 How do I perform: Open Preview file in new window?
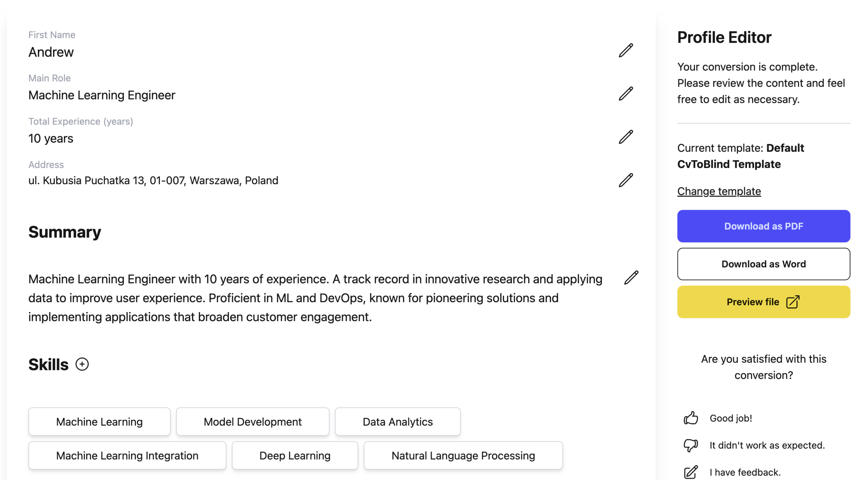pos(763,302)
